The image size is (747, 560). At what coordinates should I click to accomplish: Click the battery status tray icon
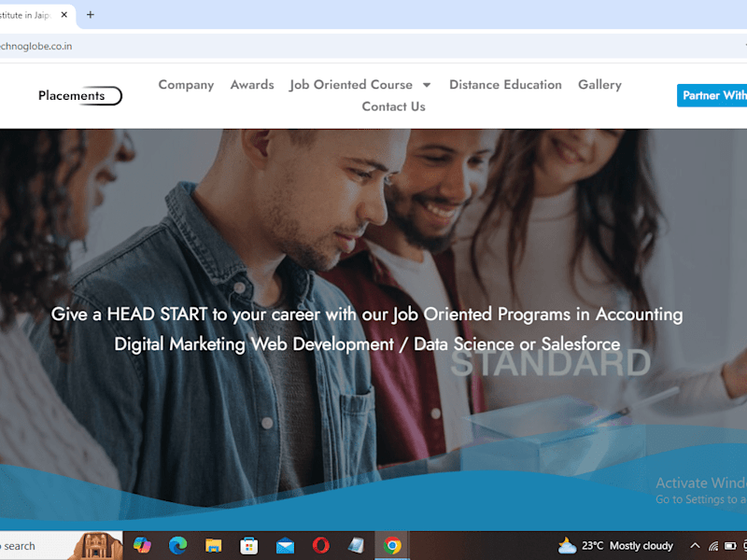point(730,546)
